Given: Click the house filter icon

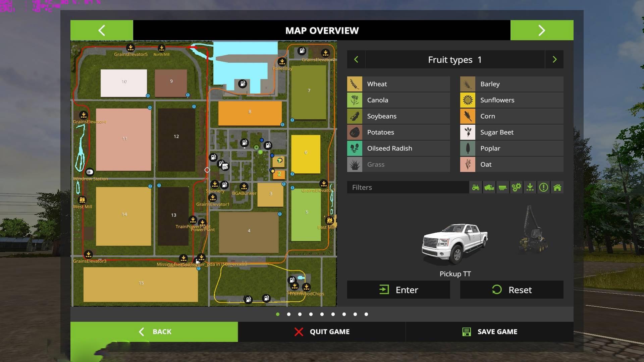Looking at the screenshot, I should coord(557,187).
